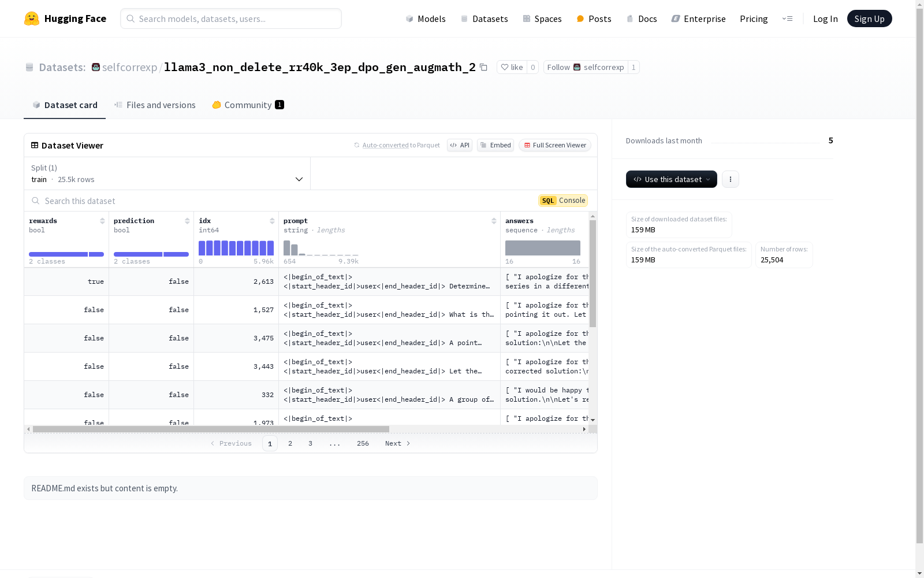924x578 pixels.
Task: Expand the train split selector
Action: [x=167, y=173]
